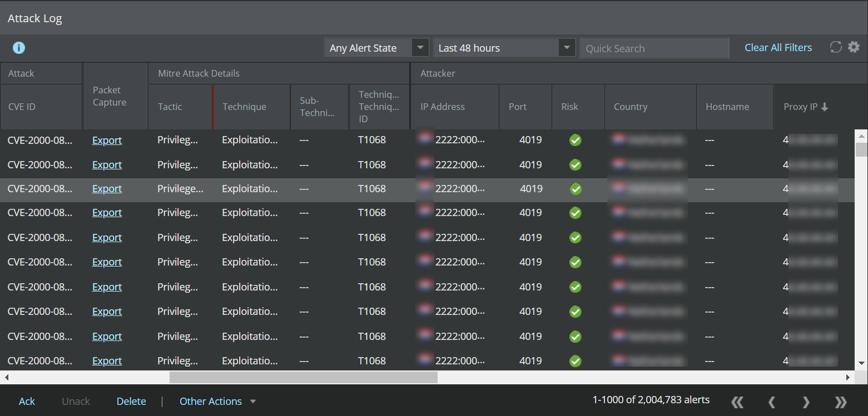Sort by the Technique column header
The image size is (868, 416).
point(252,107)
